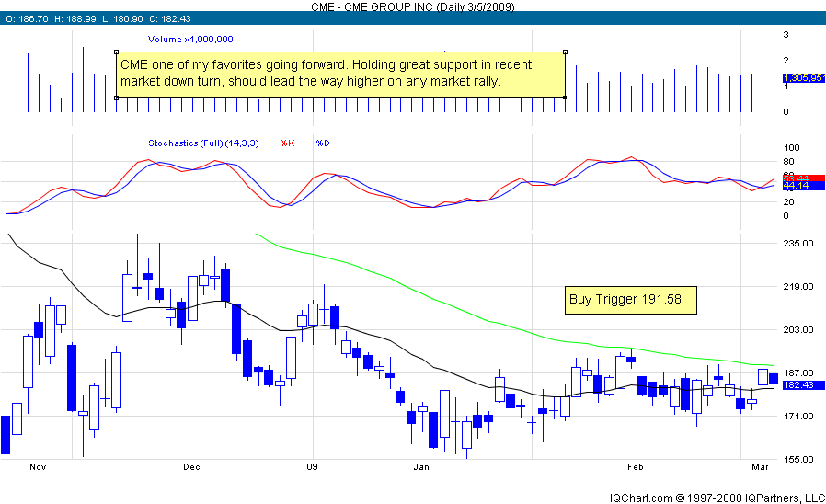Click the Nov date axis label
This screenshot has height=504, width=826.
(38, 466)
